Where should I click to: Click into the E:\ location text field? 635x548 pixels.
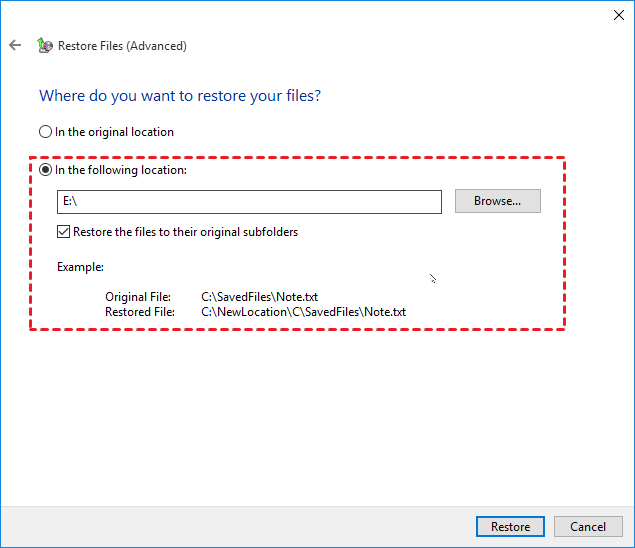(x=249, y=202)
